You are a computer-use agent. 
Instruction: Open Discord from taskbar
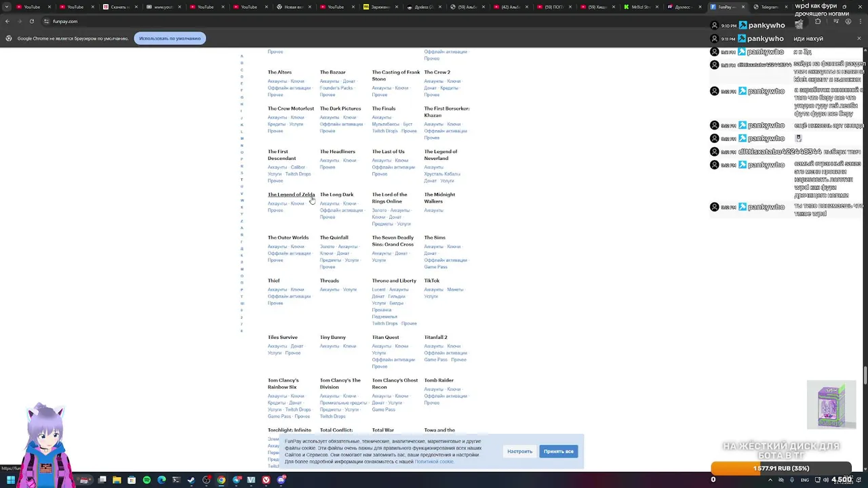(281, 480)
